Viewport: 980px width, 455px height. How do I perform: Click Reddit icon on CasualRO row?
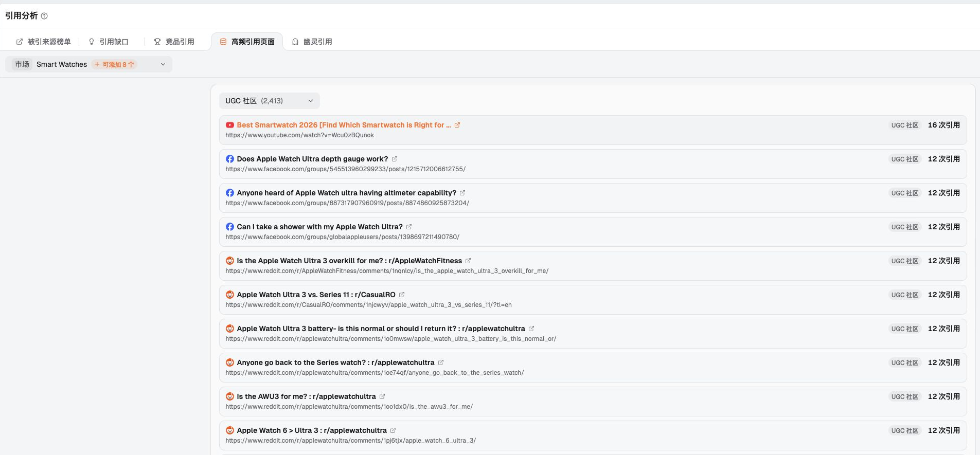(230, 295)
